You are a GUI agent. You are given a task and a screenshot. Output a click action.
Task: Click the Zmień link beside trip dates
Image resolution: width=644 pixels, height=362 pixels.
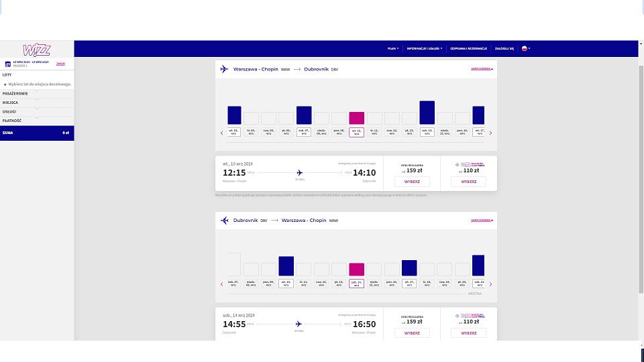(60, 64)
